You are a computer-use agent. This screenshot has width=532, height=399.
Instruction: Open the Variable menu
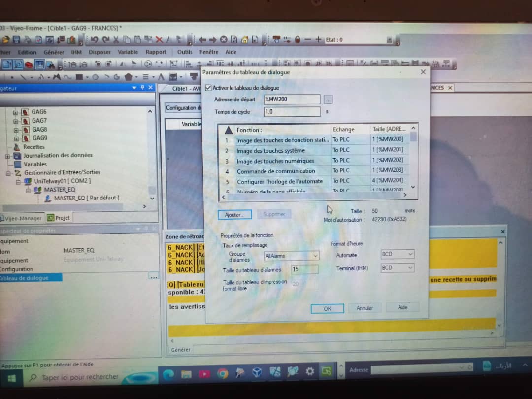click(x=128, y=52)
